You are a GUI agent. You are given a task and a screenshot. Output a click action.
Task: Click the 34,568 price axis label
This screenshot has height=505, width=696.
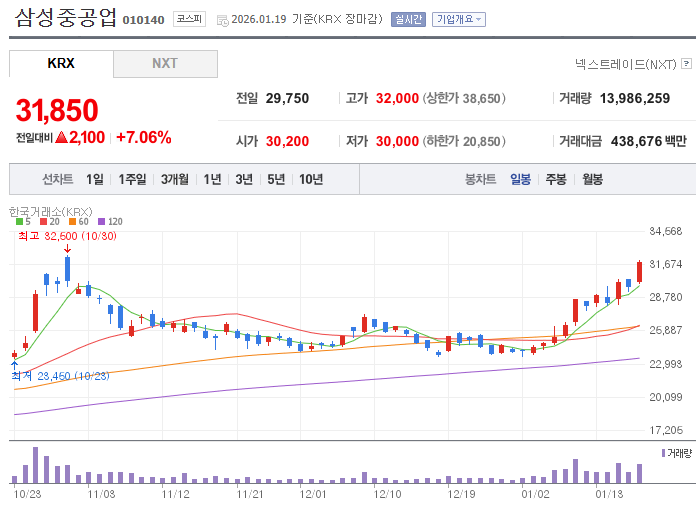pyautogui.click(x=665, y=231)
